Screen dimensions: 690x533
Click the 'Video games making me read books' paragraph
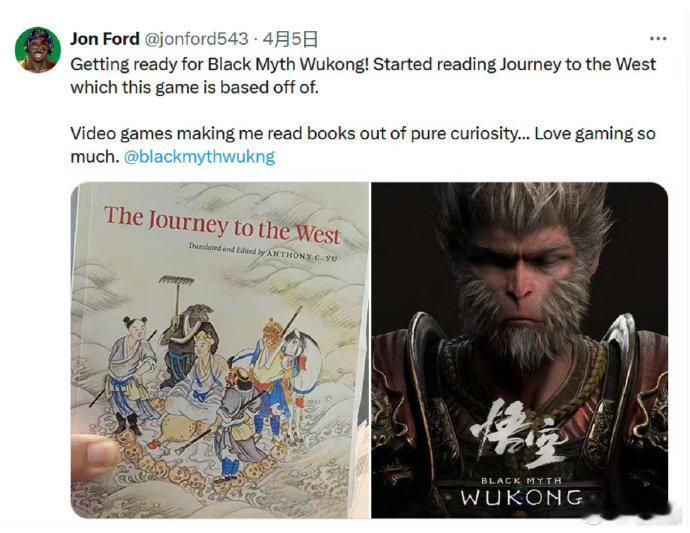click(x=363, y=145)
